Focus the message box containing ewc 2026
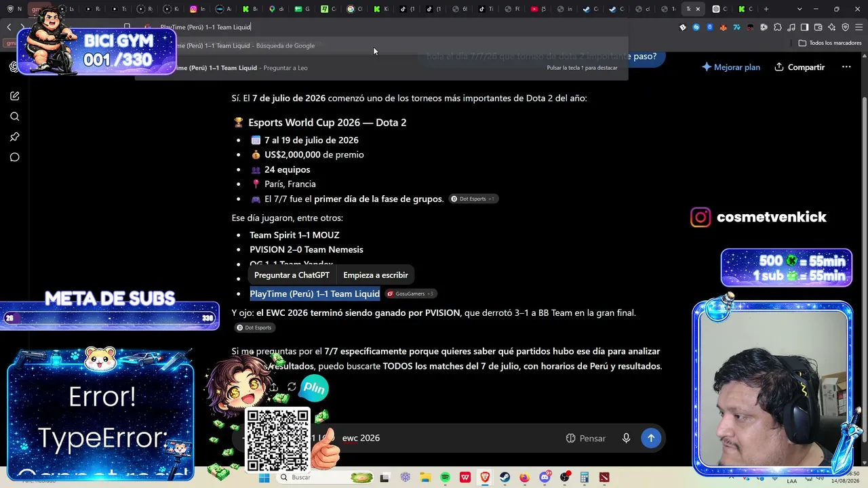This screenshot has height=488, width=868. [x=448, y=438]
